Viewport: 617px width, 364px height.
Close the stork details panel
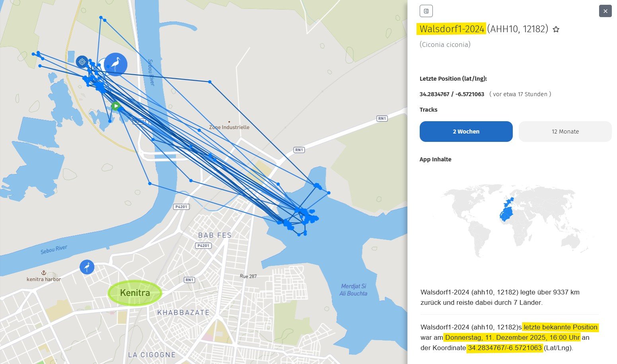pyautogui.click(x=605, y=11)
